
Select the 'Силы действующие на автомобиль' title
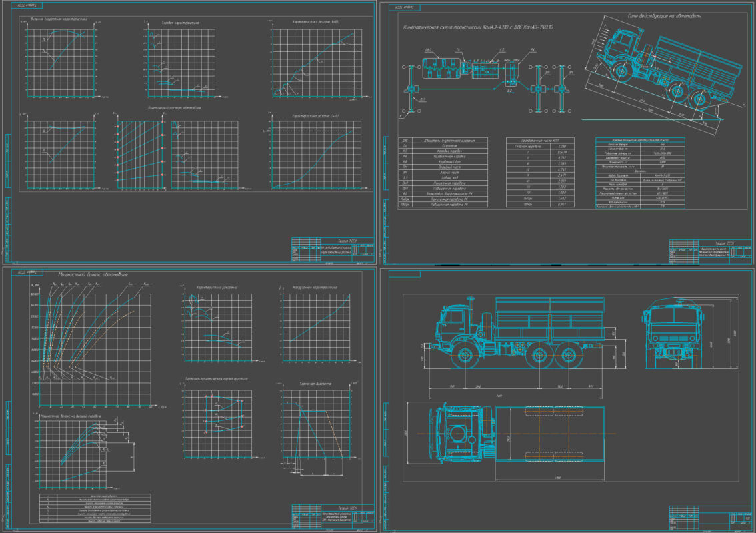click(x=664, y=17)
